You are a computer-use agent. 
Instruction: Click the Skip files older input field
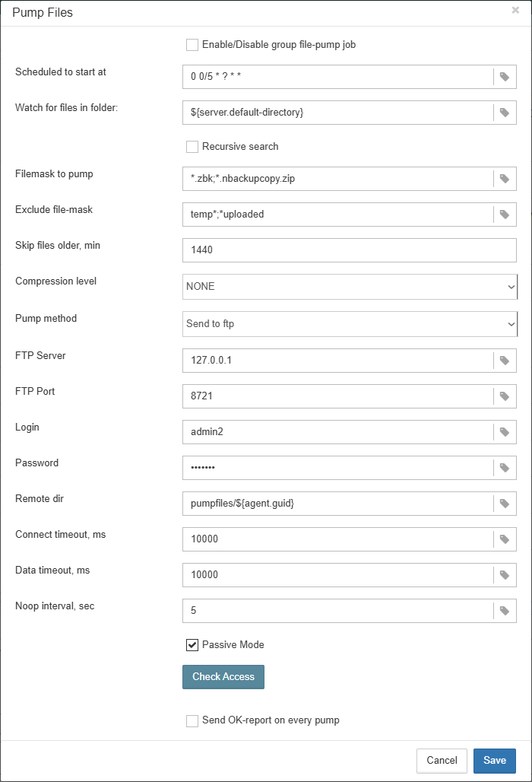point(350,250)
